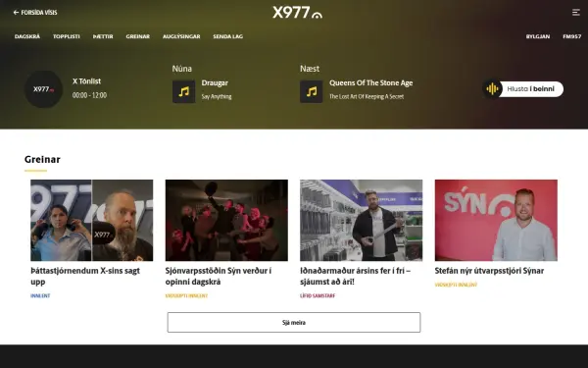Image resolution: width=588 pixels, height=368 pixels.
Task: Open the Dagskrá menu item
Action: tap(27, 36)
